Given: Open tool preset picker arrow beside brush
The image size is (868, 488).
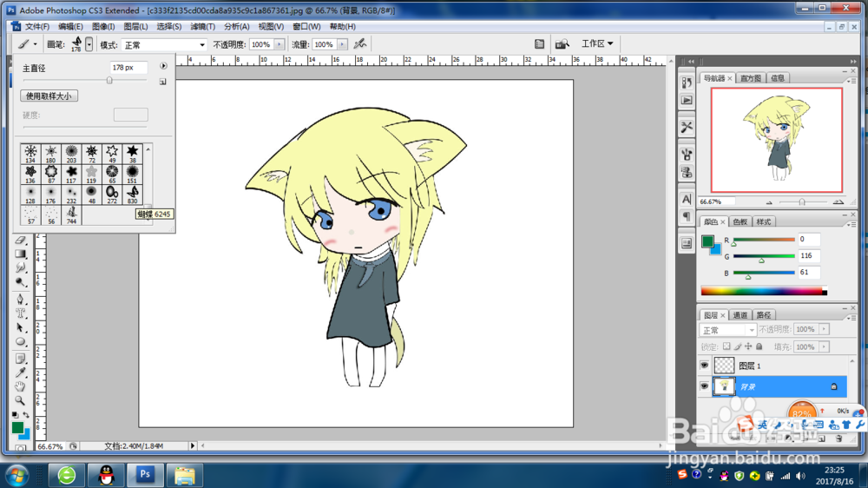Looking at the screenshot, I should (x=35, y=44).
